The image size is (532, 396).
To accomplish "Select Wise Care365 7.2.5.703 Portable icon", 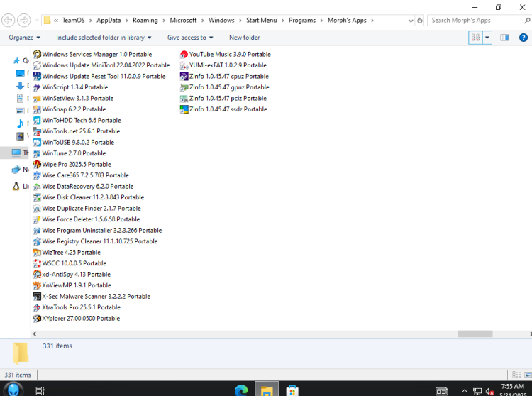I will [x=37, y=175].
